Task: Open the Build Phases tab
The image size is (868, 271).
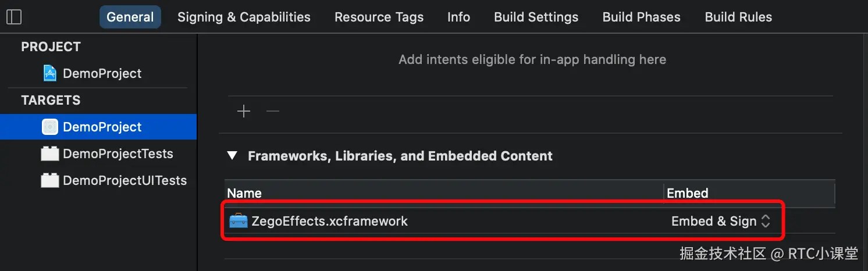Action: (641, 17)
